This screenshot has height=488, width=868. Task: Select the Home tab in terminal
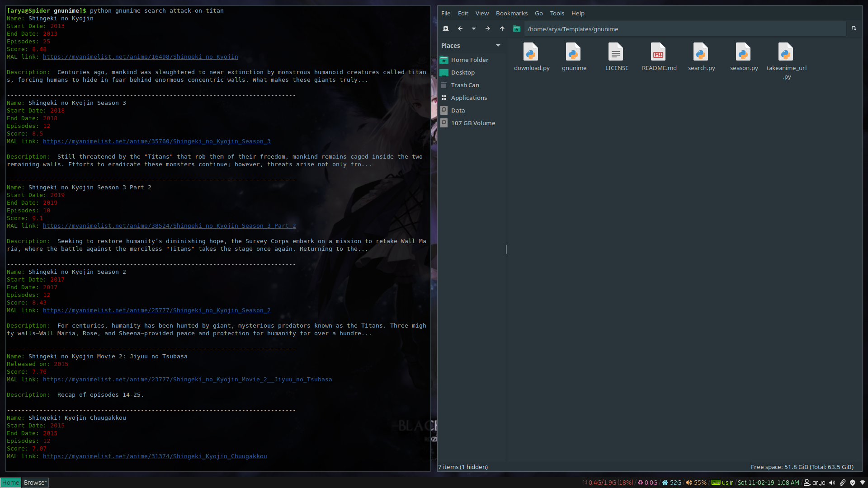[x=10, y=482]
